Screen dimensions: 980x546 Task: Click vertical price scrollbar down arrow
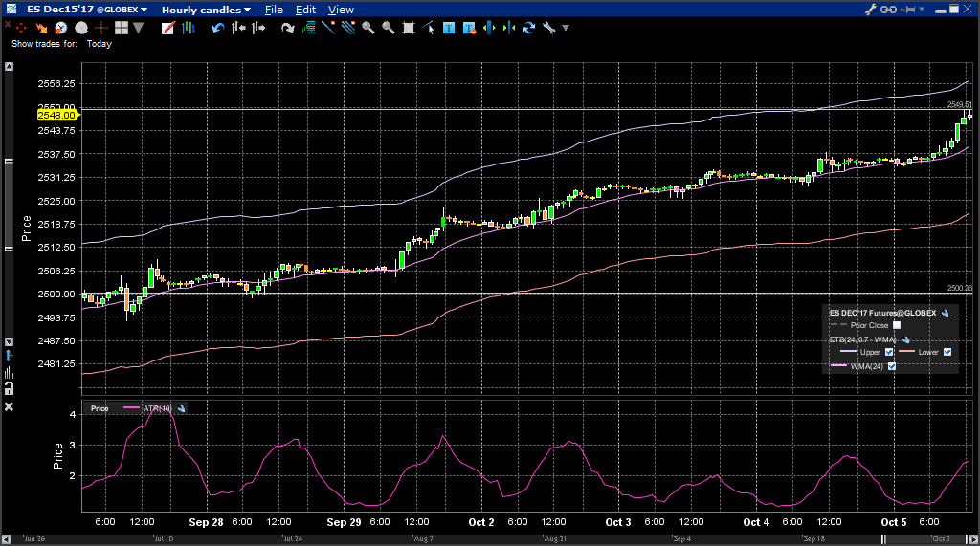[9, 341]
